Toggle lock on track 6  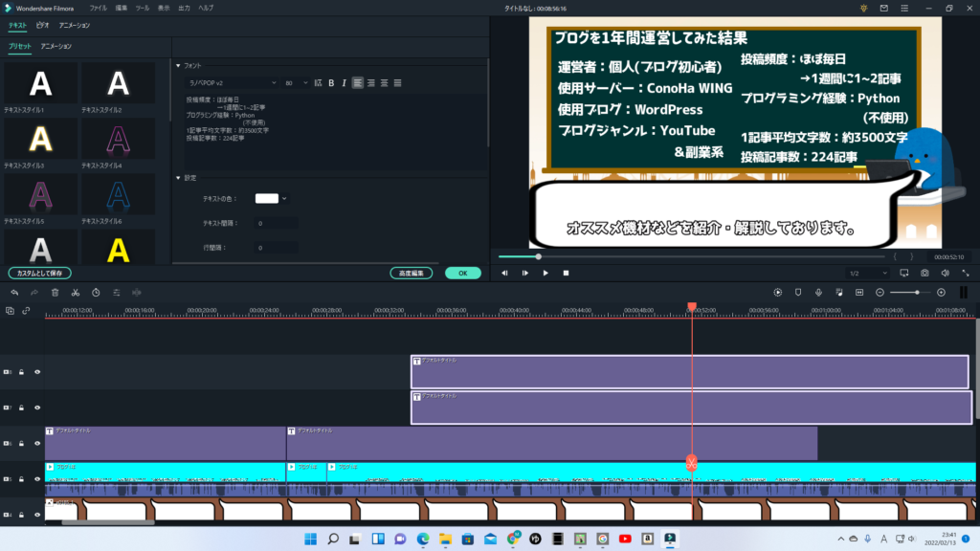[21, 444]
